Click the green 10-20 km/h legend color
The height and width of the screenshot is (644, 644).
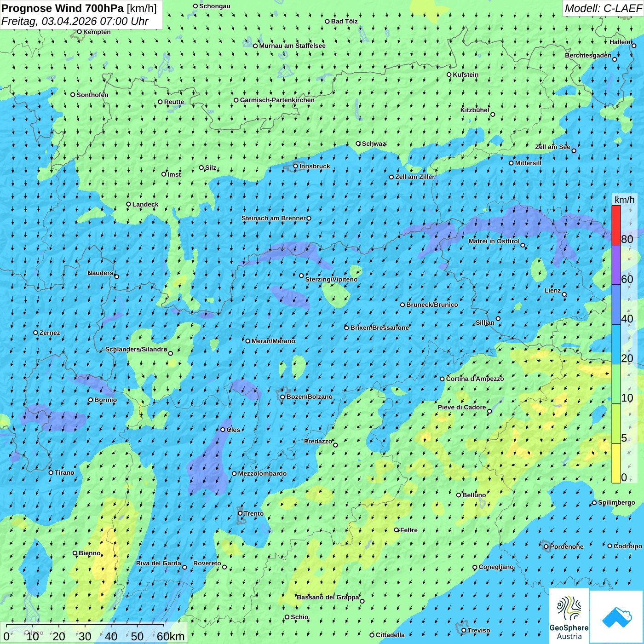(x=616, y=384)
